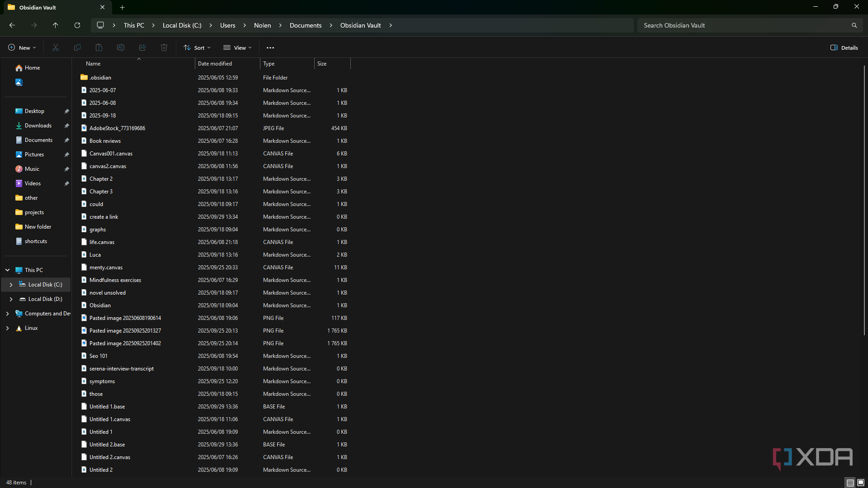Screen dimensions: 868x488
Task: Open the New dropdown menu
Action: (22, 47)
